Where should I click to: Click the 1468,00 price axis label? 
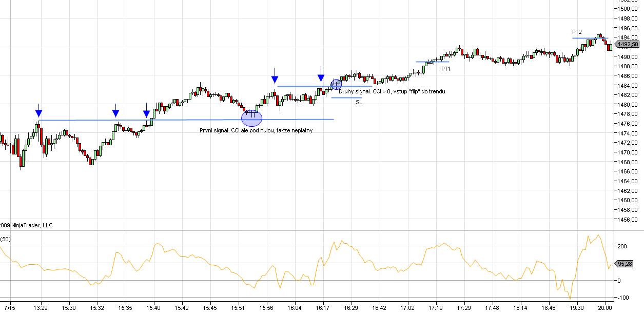(628, 162)
